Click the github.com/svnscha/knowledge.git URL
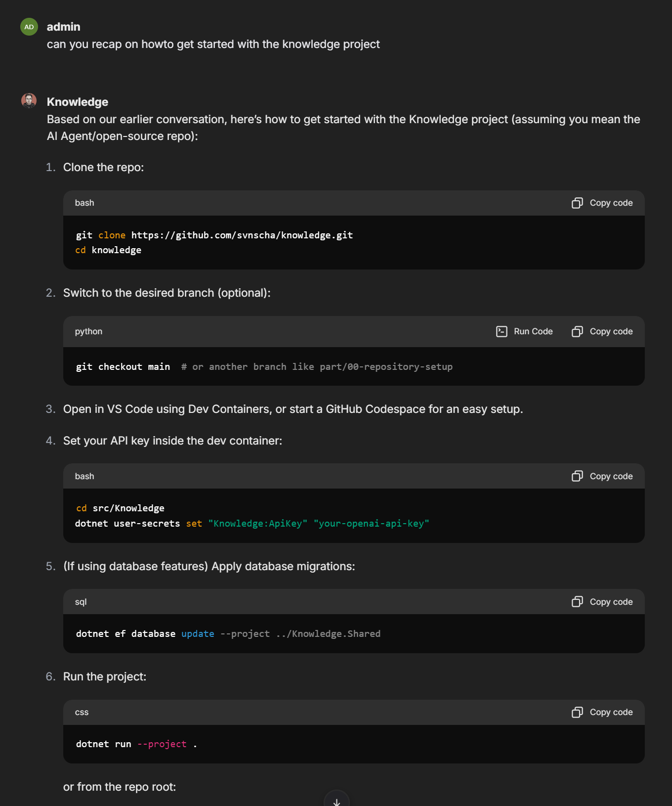 pos(242,235)
